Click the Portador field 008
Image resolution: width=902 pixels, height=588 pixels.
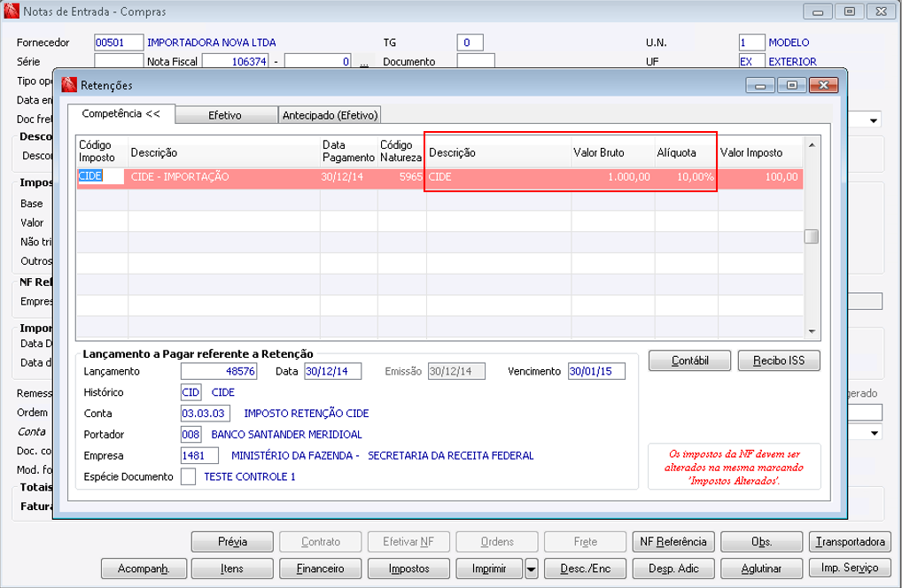coord(191,434)
